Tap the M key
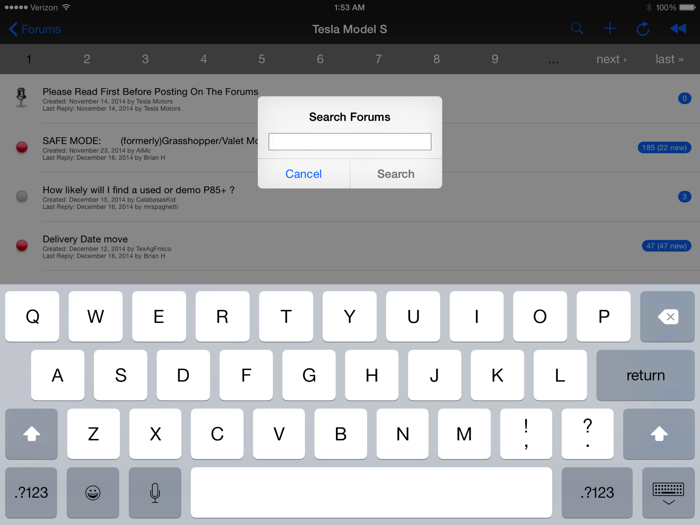 coord(464,433)
